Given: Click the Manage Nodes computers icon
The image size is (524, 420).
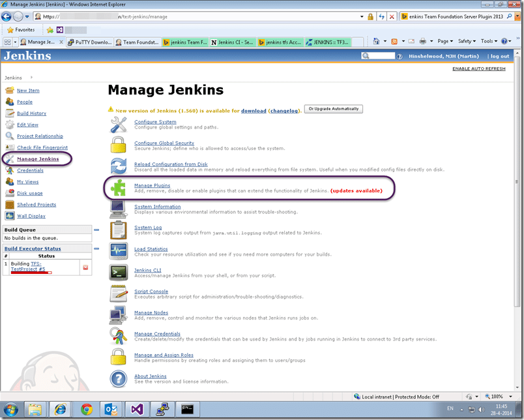Looking at the screenshot, I should click(118, 314).
